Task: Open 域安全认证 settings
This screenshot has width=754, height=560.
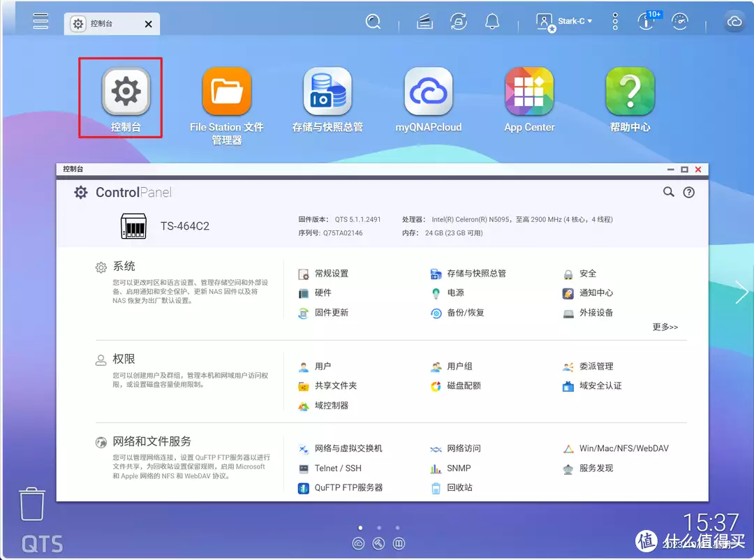Action: [x=592, y=386]
